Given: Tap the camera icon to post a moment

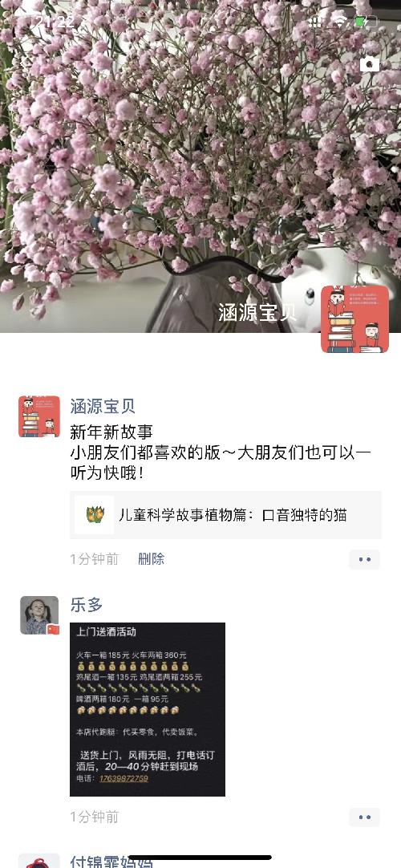Looking at the screenshot, I should pyautogui.click(x=370, y=64).
